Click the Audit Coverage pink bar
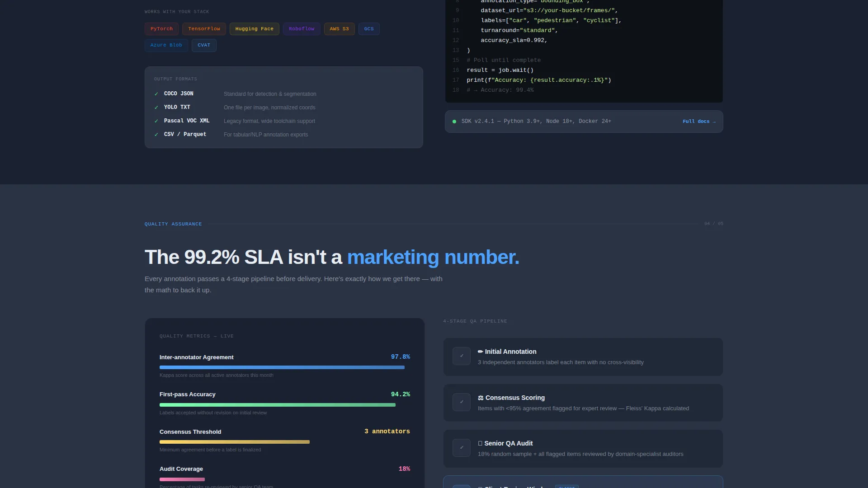 (x=182, y=479)
